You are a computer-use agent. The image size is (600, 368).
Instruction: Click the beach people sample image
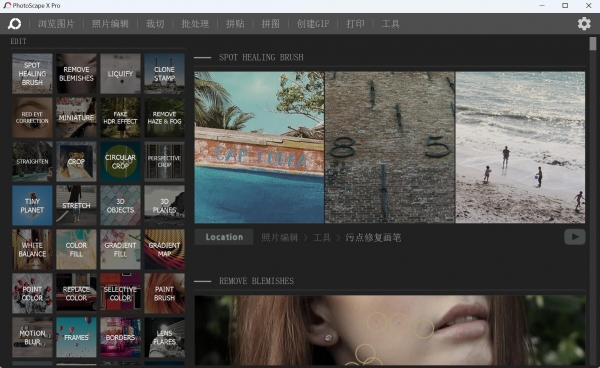click(x=520, y=147)
